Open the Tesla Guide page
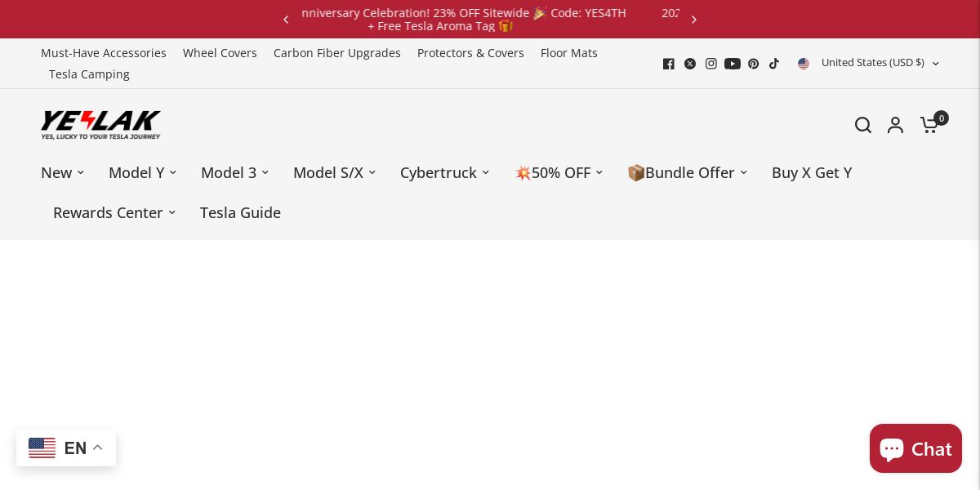 click(x=240, y=212)
